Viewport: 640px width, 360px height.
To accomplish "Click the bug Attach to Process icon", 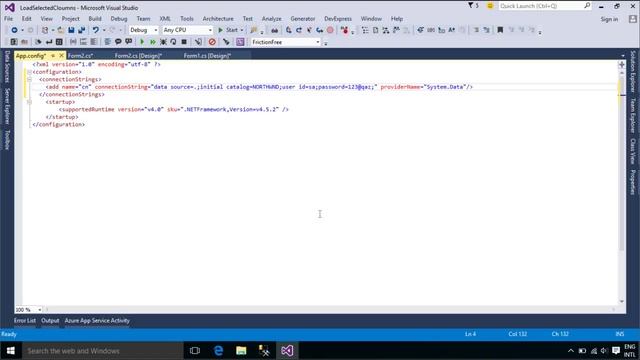I will pos(163,42).
